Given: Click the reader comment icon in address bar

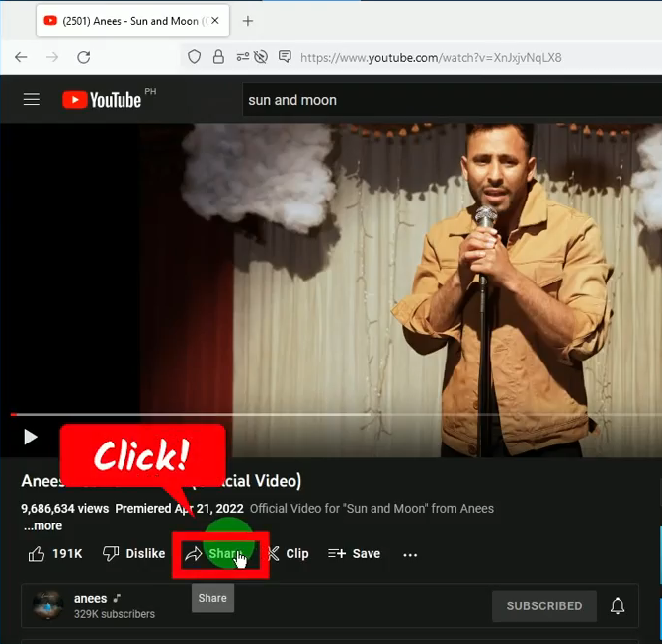Looking at the screenshot, I should [x=285, y=56].
